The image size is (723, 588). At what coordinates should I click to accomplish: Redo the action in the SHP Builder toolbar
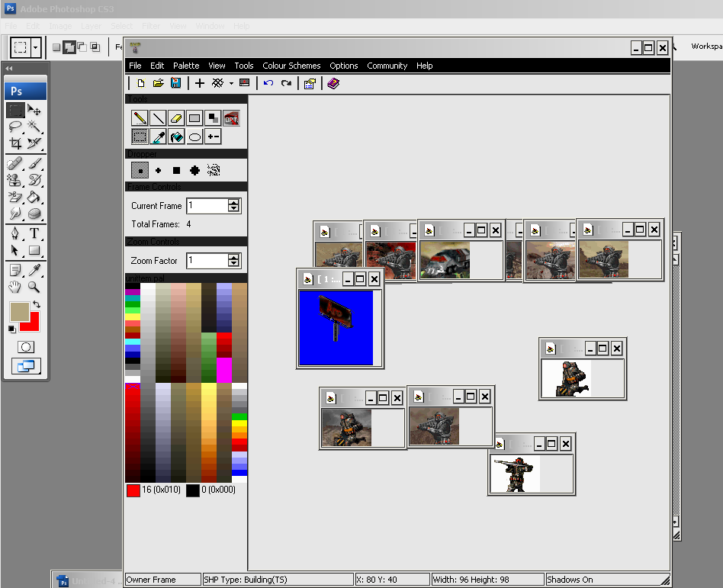(x=286, y=83)
